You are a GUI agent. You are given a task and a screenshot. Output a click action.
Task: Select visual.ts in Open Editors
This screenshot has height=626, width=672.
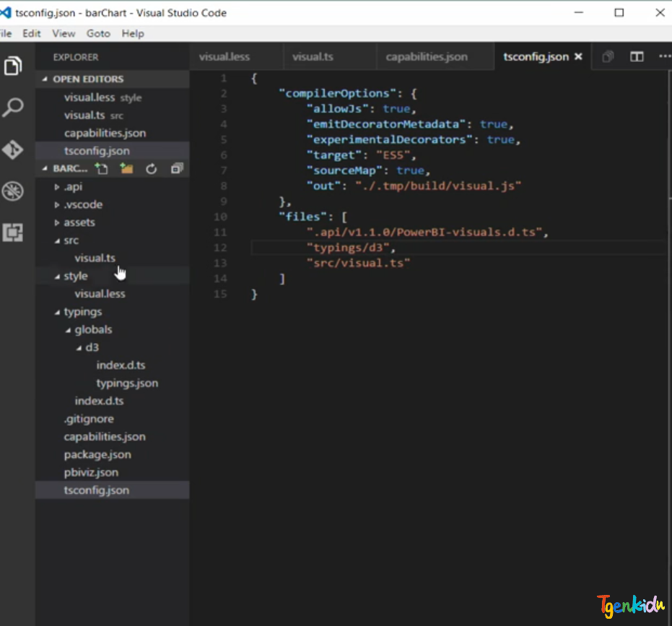[113, 116]
